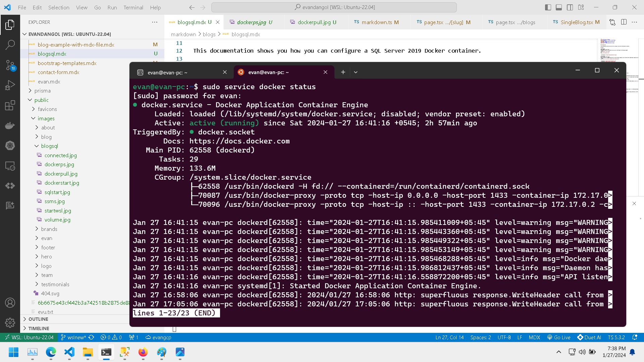Expand the TIMELINE section
Image resolution: width=644 pixels, height=362 pixels.
(39, 328)
